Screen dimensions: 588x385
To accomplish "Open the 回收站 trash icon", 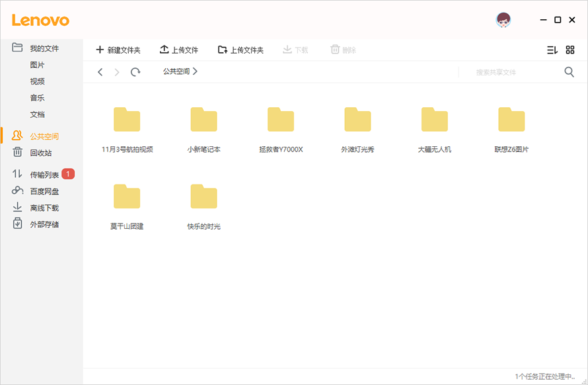I will [x=17, y=152].
